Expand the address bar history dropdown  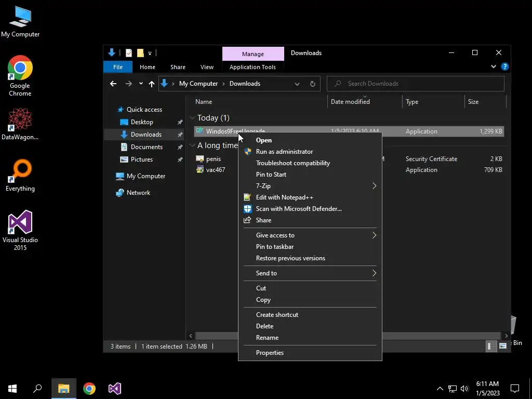[x=297, y=84]
